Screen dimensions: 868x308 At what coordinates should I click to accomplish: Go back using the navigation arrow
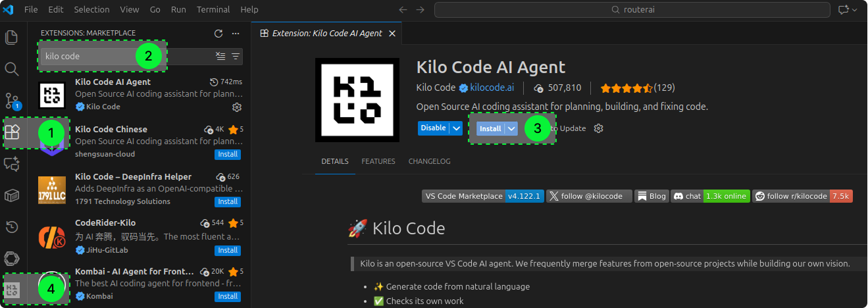point(403,10)
